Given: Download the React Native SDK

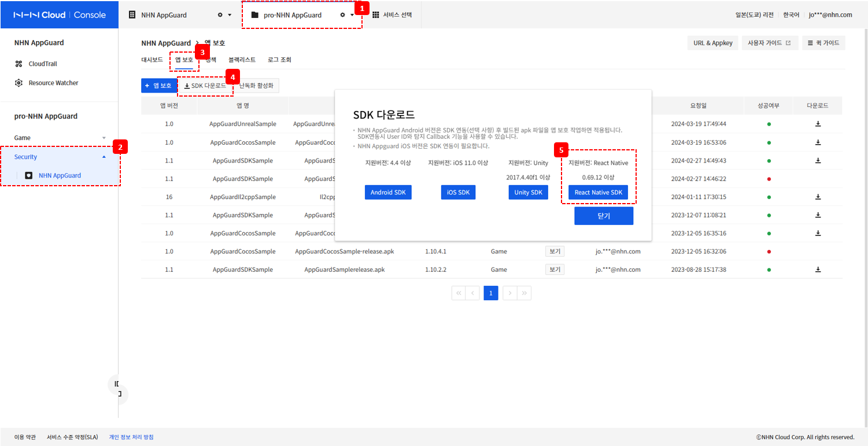Looking at the screenshot, I should point(598,193).
